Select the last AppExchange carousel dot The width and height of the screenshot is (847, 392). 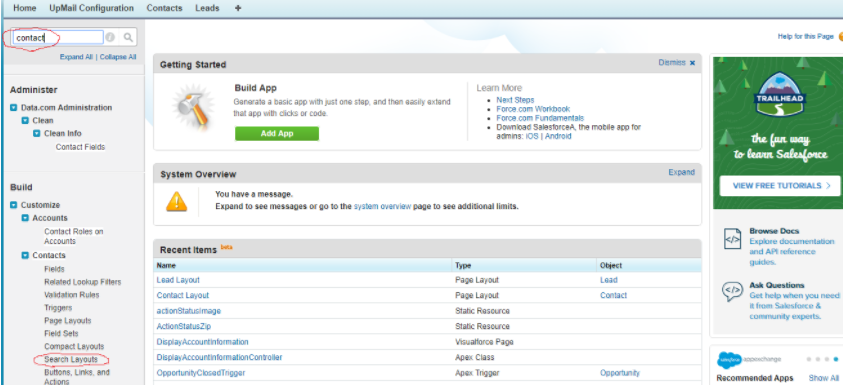tap(836, 359)
